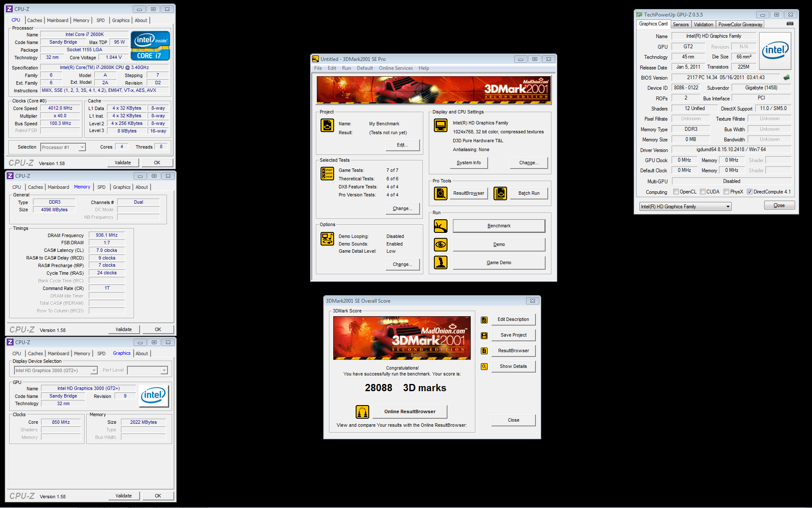
Task: Click the Online ResultBrowser yellow icon
Action: coord(362,412)
